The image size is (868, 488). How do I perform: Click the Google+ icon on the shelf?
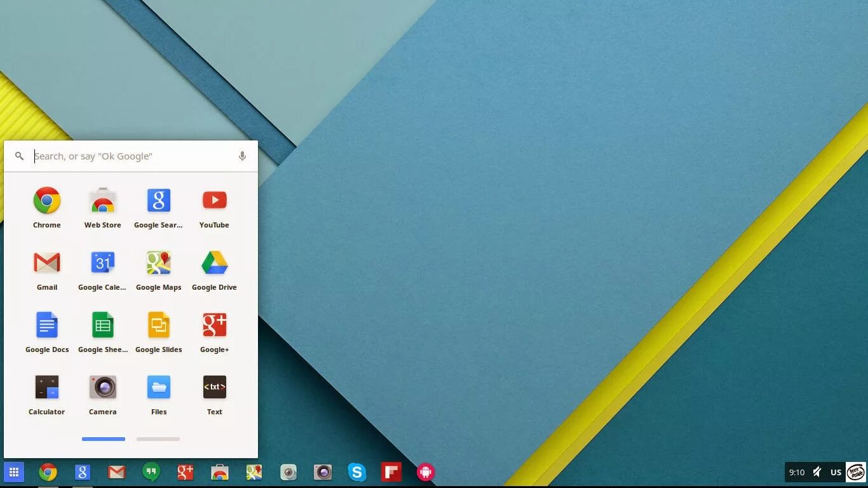click(186, 472)
